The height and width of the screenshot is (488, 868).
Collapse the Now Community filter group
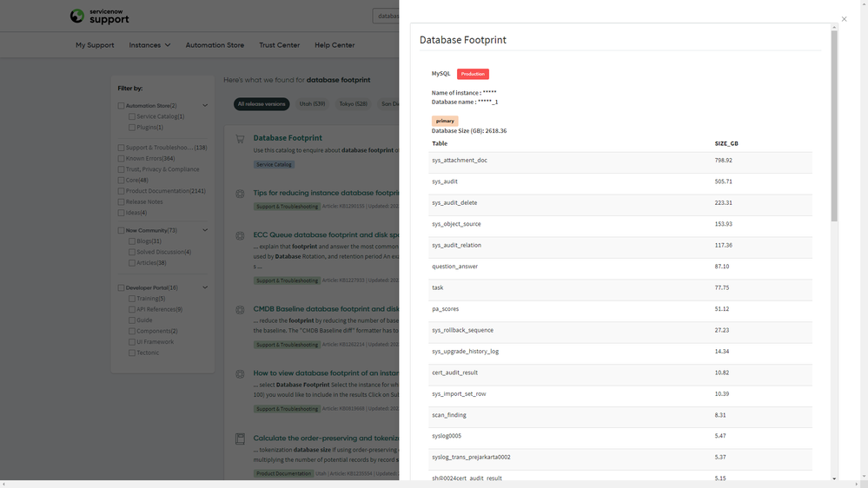(205, 230)
